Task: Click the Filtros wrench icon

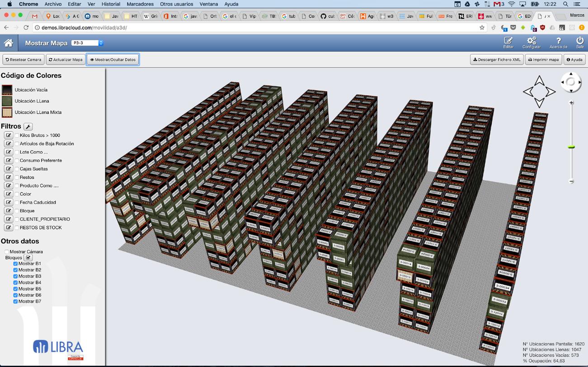Action: pos(28,127)
